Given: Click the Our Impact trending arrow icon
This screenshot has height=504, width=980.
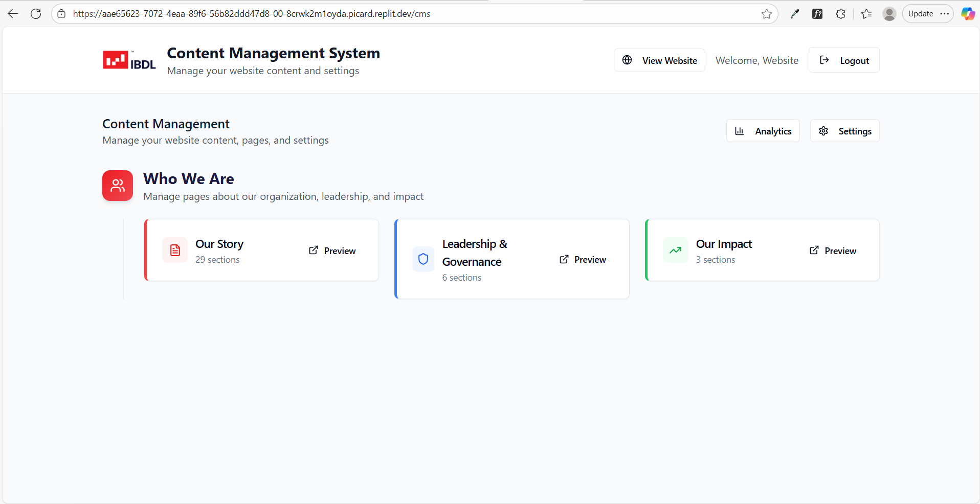Looking at the screenshot, I should tap(675, 250).
